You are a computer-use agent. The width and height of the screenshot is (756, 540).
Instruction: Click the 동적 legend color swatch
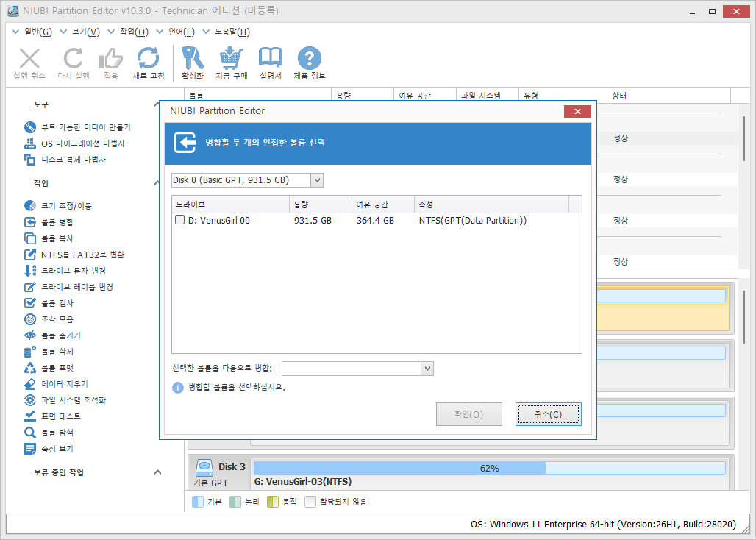(x=273, y=502)
